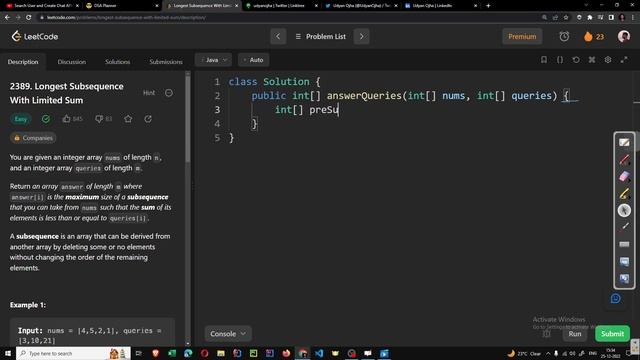Share the problem icon
The height and width of the screenshot is (360, 640).
coord(148,119)
